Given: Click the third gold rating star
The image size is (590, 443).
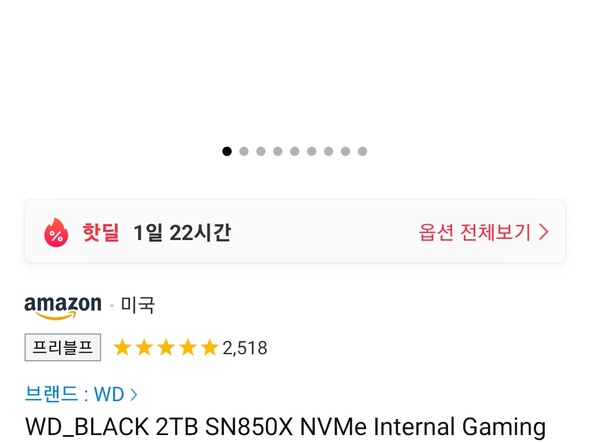Looking at the screenshot, I should click(166, 347).
